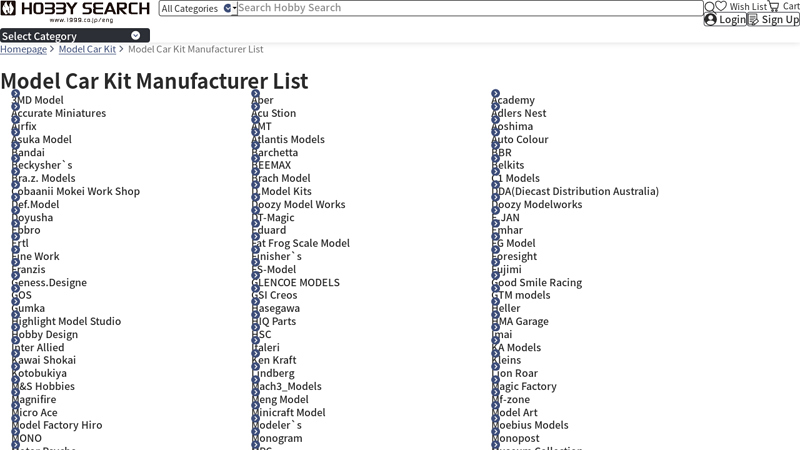Open Aoshima link
The image size is (800, 450).
512,126
